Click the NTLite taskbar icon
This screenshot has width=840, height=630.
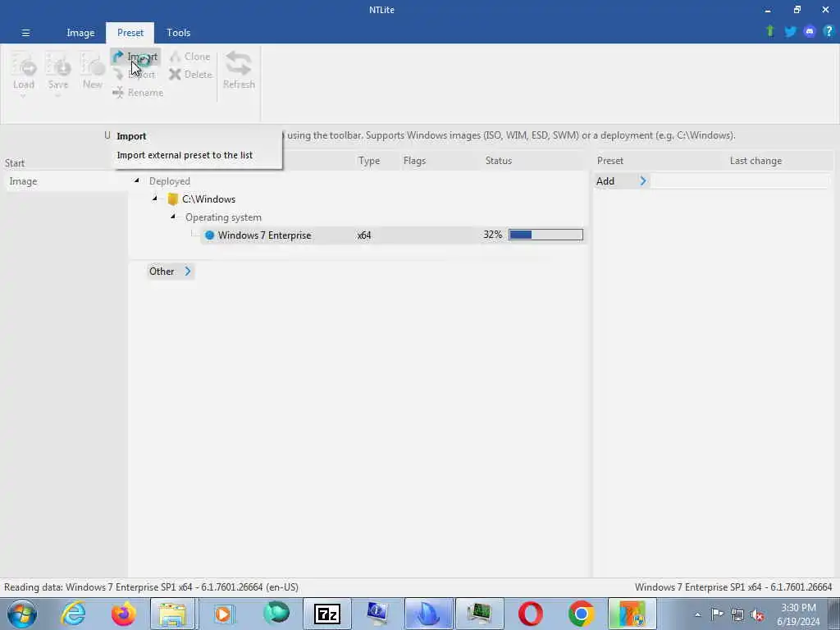[632, 614]
